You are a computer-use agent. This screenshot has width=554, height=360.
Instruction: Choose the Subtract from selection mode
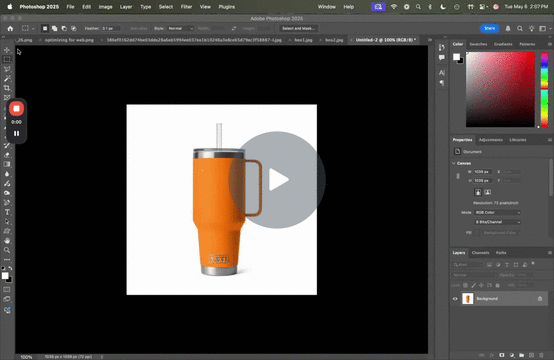64,29
